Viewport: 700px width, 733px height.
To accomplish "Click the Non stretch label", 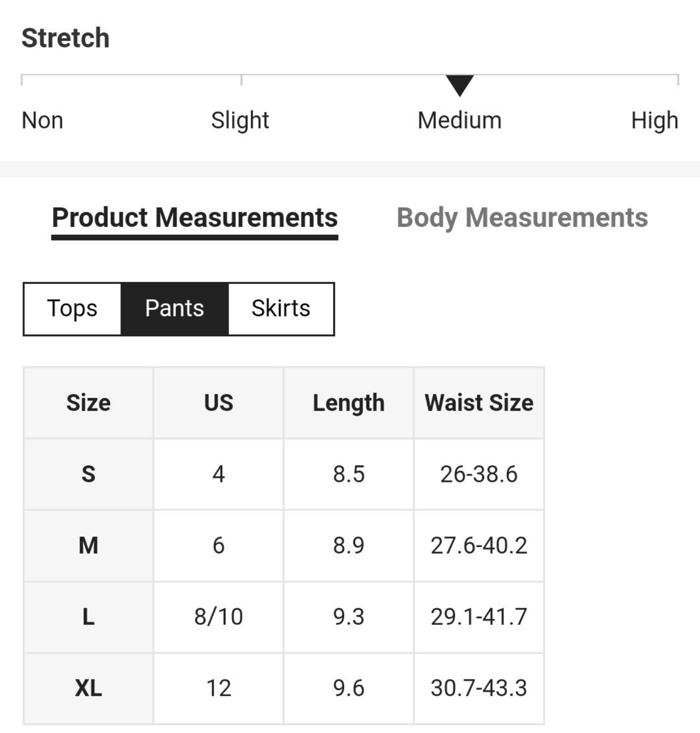I will 42,121.
